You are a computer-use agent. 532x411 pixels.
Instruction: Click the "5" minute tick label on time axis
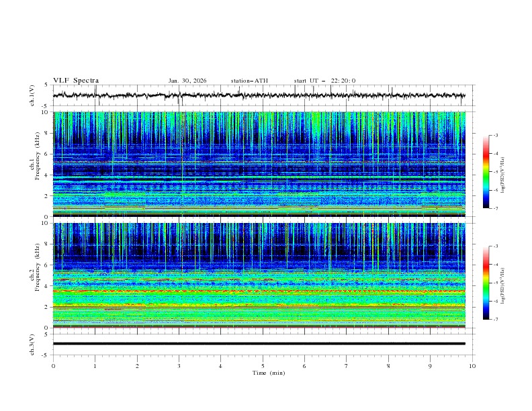point(263,366)
